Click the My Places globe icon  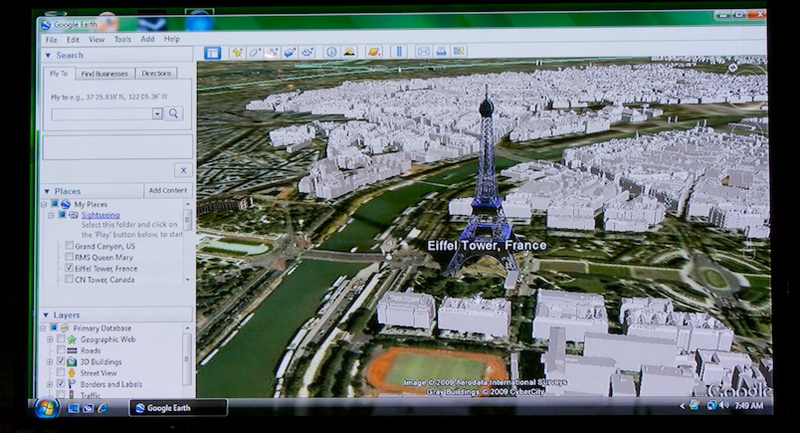(x=65, y=204)
